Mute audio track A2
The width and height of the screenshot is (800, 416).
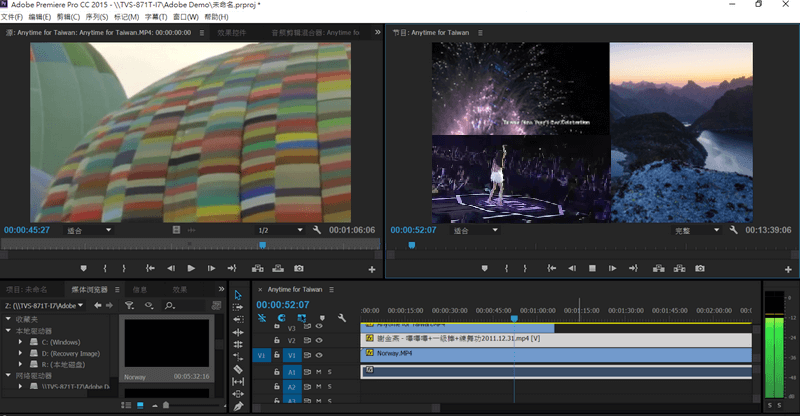point(319,387)
